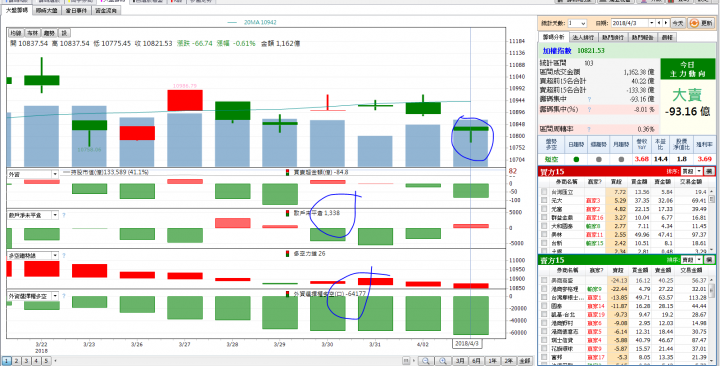The image size is (720, 366).
Task: Select the 6月 range button
Action: pyautogui.click(x=476, y=361)
